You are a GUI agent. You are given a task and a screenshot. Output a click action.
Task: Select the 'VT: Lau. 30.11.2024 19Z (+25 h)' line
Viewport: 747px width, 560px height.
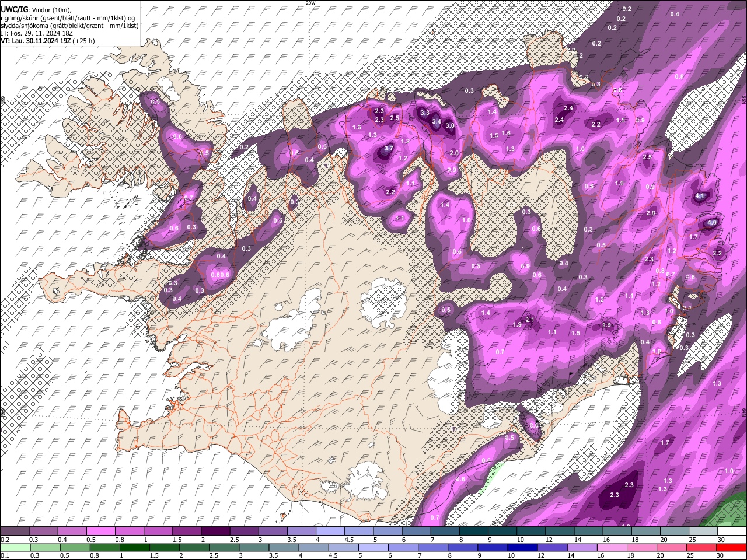coord(48,41)
